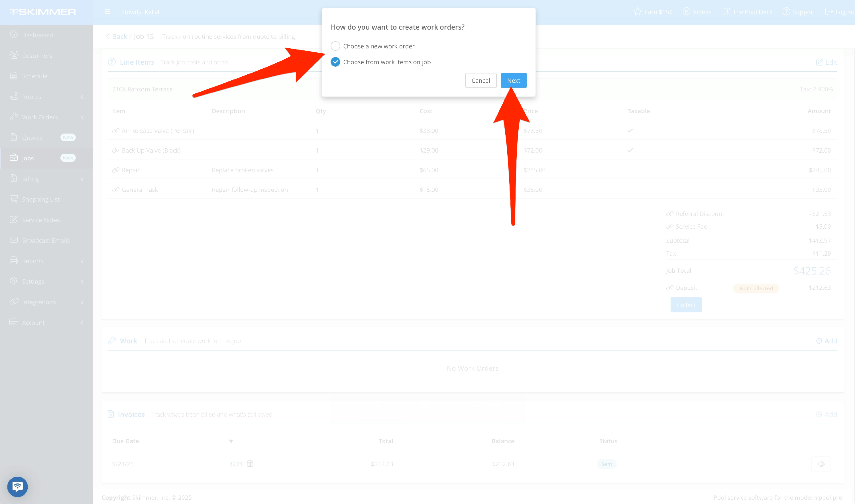Select the Choose from work items on job radio button
Image resolution: width=855 pixels, height=504 pixels.
tap(335, 62)
